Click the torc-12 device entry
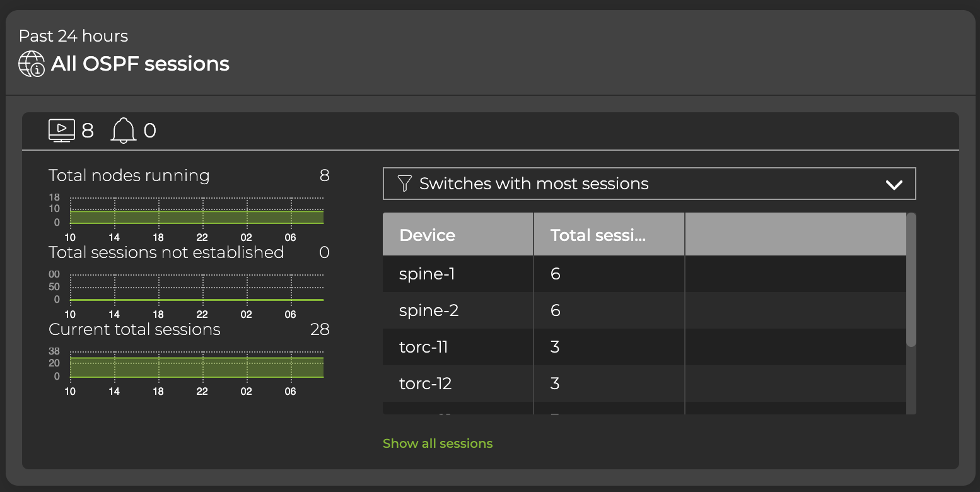The height and width of the screenshot is (492, 980). click(425, 384)
